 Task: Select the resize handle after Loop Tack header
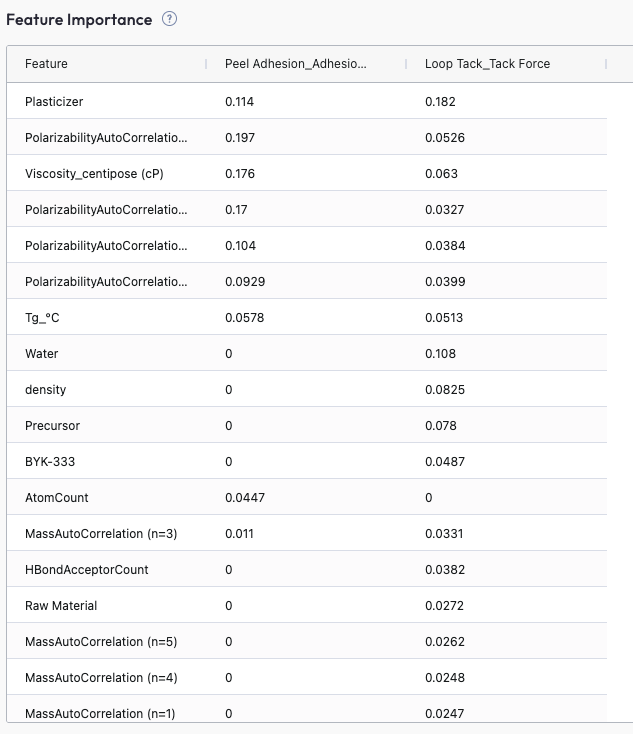pyautogui.click(x=606, y=64)
